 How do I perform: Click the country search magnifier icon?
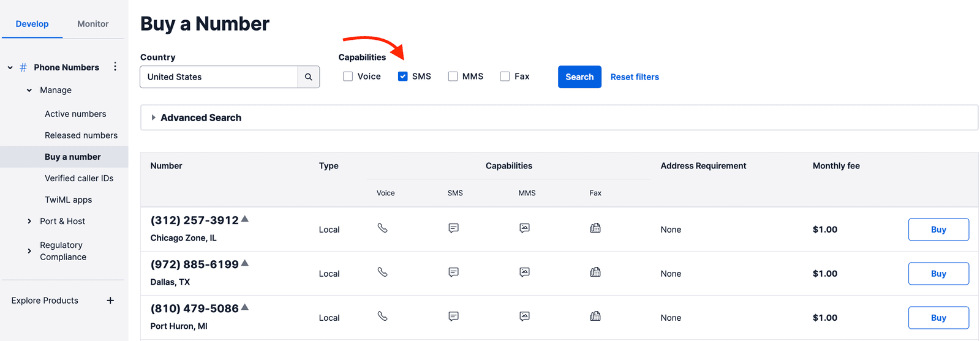308,77
